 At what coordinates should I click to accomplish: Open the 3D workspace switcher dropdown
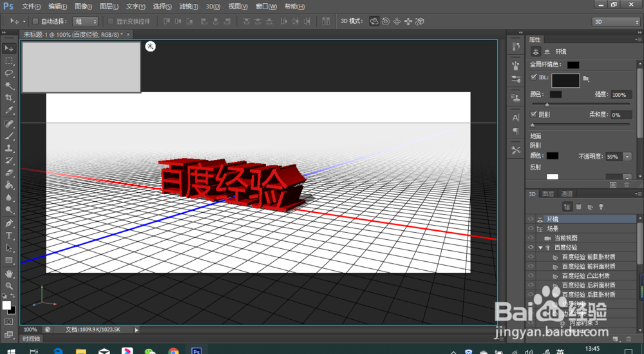(616, 22)
